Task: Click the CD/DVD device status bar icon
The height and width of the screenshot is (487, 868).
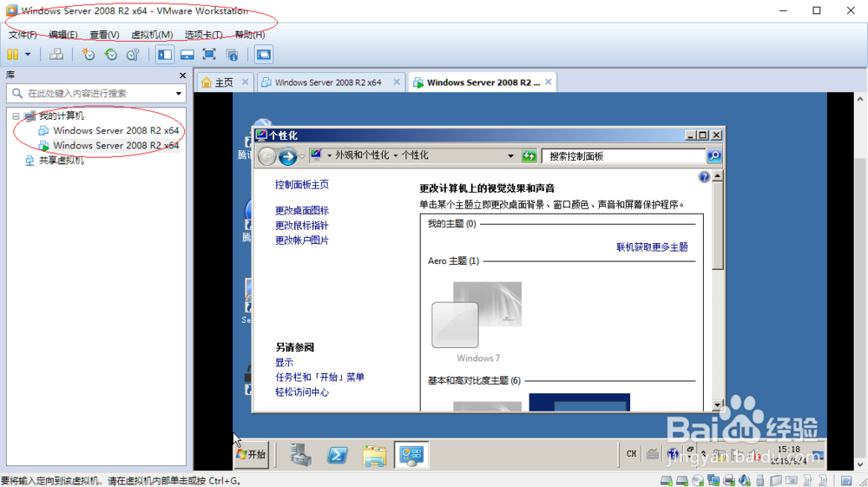Action: [698, 480]
